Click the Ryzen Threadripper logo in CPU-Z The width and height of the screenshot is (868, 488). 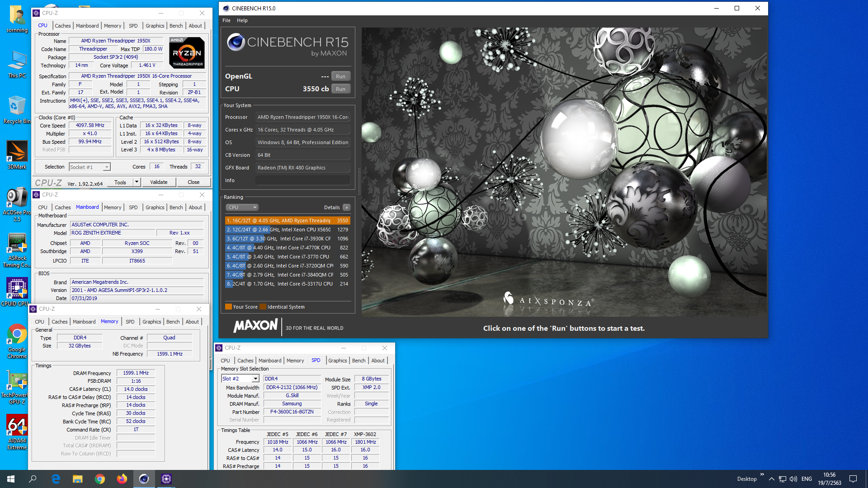click(x=187, y=52)
